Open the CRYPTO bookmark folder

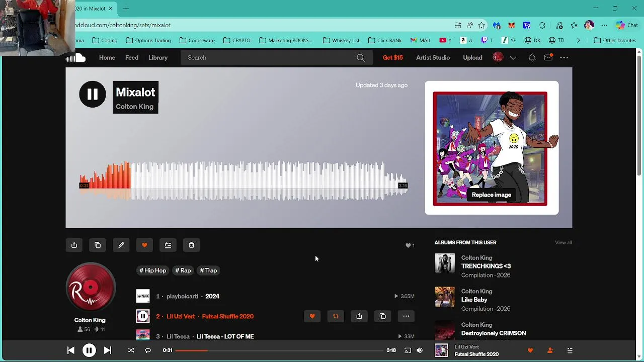point(236,40)
